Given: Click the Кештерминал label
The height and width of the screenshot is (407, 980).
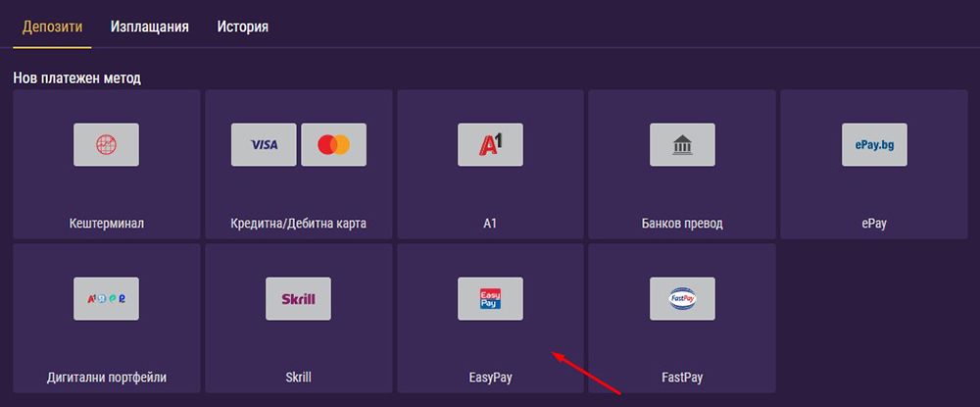Looking at the screenshot, I should pos(107,223).
